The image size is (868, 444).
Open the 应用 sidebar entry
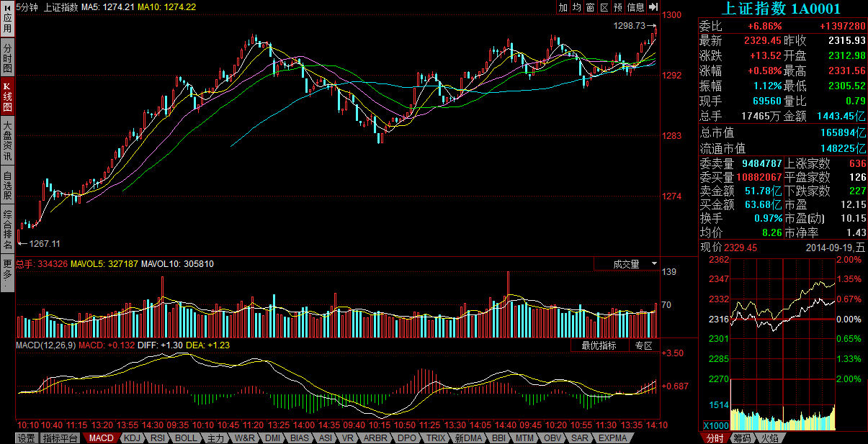click(x=7, y=23)
